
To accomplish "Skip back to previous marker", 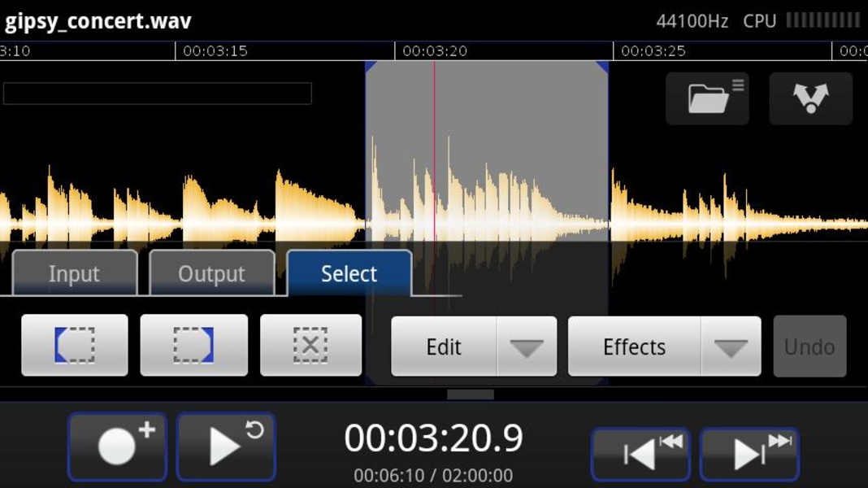I will pos(640,454).
